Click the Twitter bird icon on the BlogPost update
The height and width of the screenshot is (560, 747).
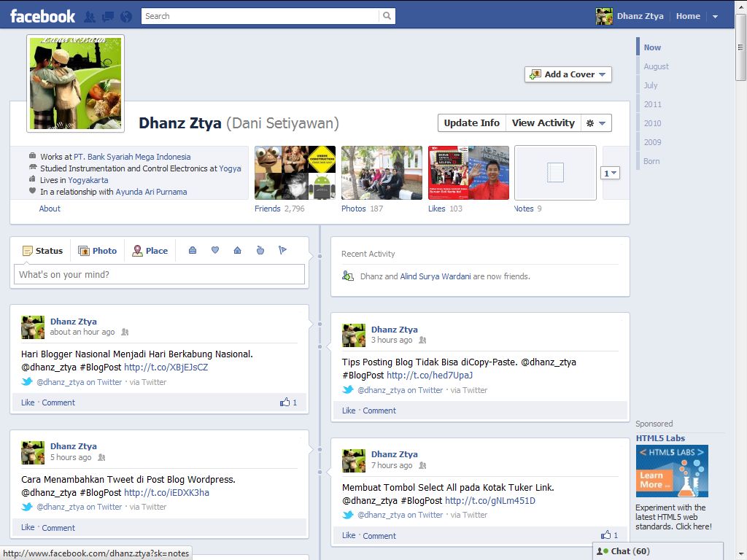(x=28, y=381)
